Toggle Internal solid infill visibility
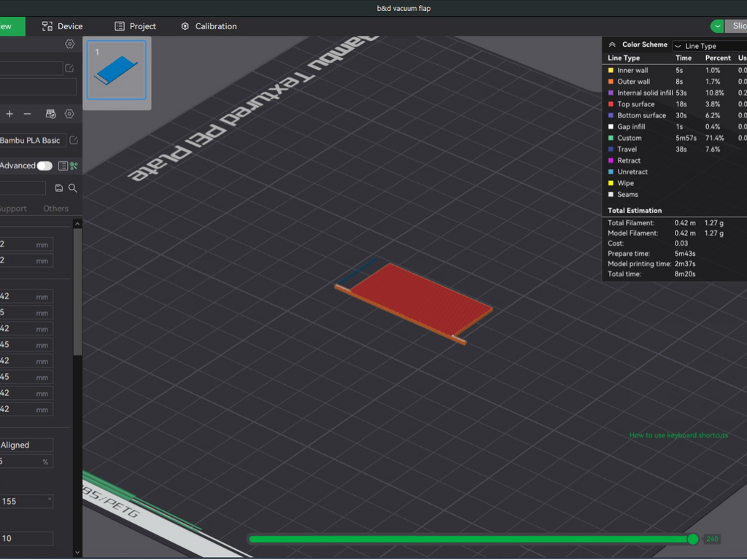 click(611, 93)
